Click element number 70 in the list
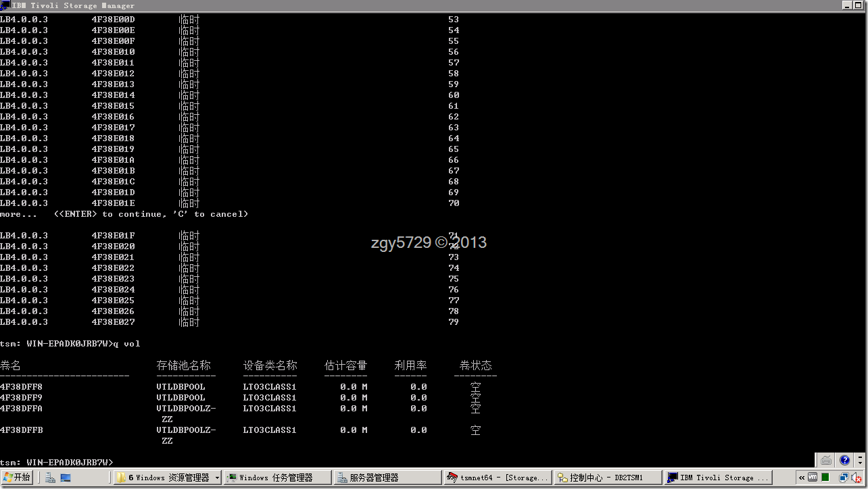Viewport: 868px width, 489px height. [x=454, y=203]
